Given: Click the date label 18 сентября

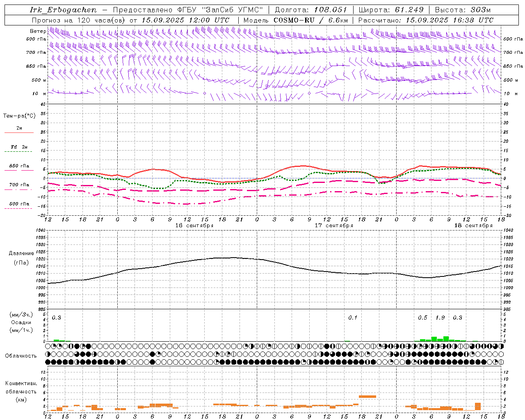Looking at the screenshot, I should pos(473,226).
